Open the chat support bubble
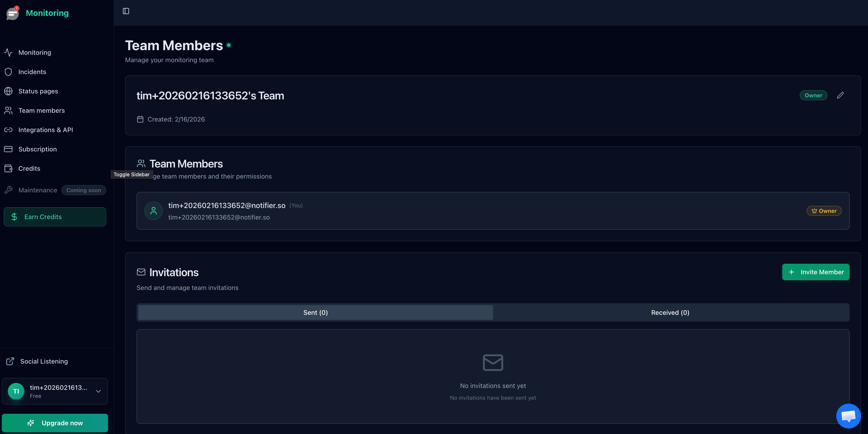Image resolution: width=868 pixels, height=434 pixels. coord(848,416)
